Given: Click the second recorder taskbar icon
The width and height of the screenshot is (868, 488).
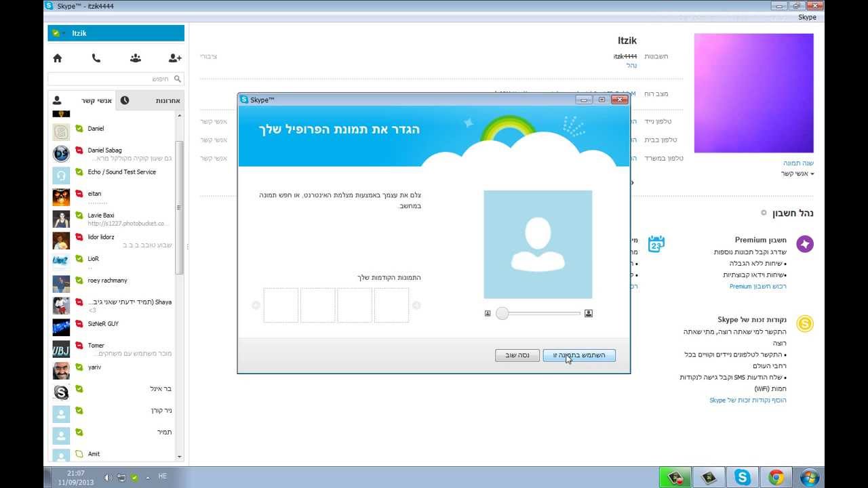Looking at the screenshot, I should click(x=709, y=477).
